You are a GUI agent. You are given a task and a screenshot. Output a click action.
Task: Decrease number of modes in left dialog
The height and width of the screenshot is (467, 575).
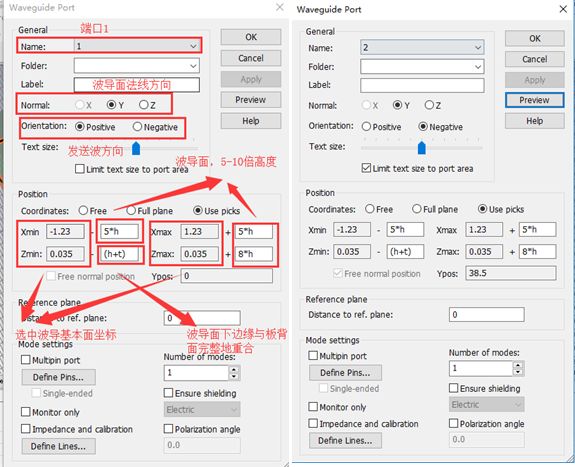(234, 376)
